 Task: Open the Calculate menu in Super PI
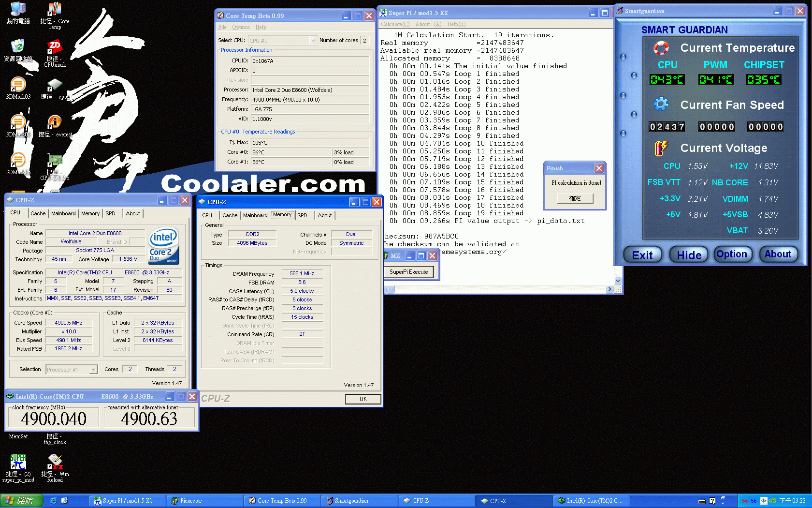pyautogui.click(x=395, y=24)
